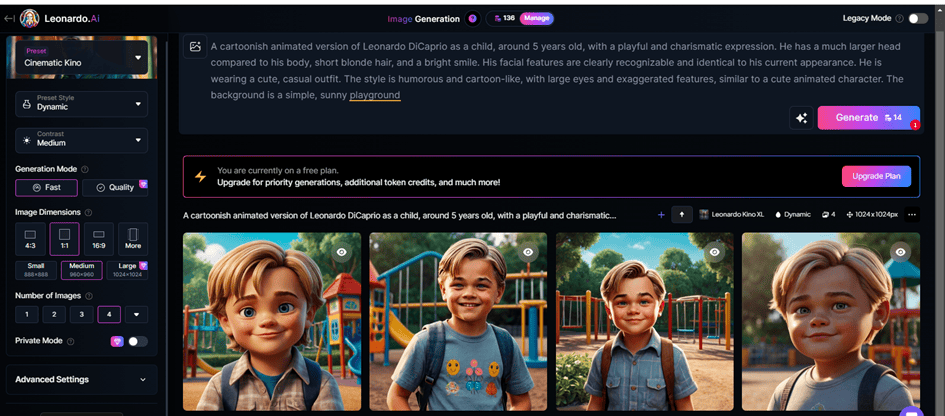The height and width of the screenshot is (416, 945).
Task: Select the Quality generation mode
Action: point(115,188)
